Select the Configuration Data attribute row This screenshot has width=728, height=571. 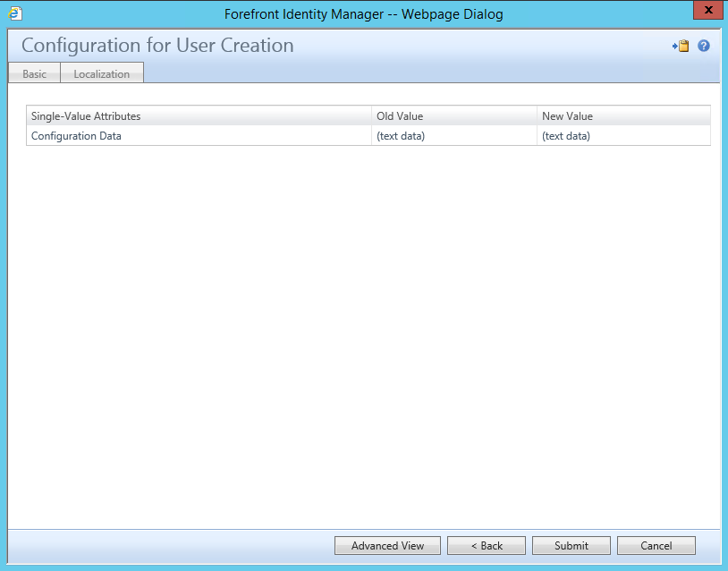pos(368,136)
